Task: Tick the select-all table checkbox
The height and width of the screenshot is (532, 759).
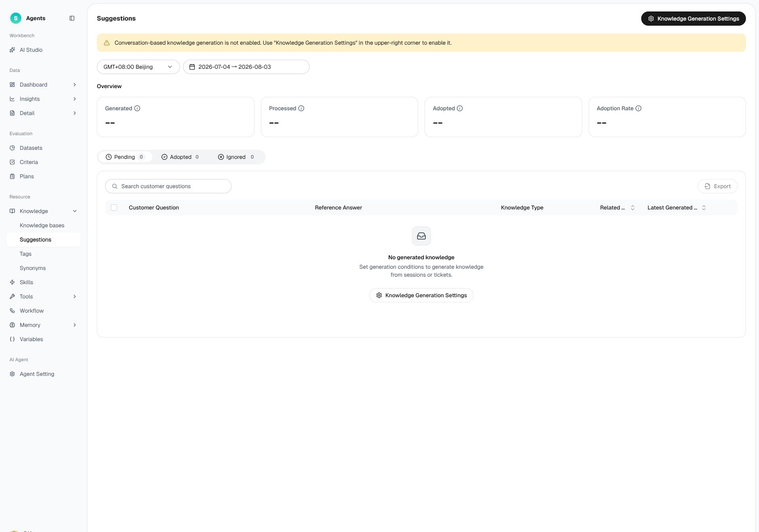Action: coord(114,208)
